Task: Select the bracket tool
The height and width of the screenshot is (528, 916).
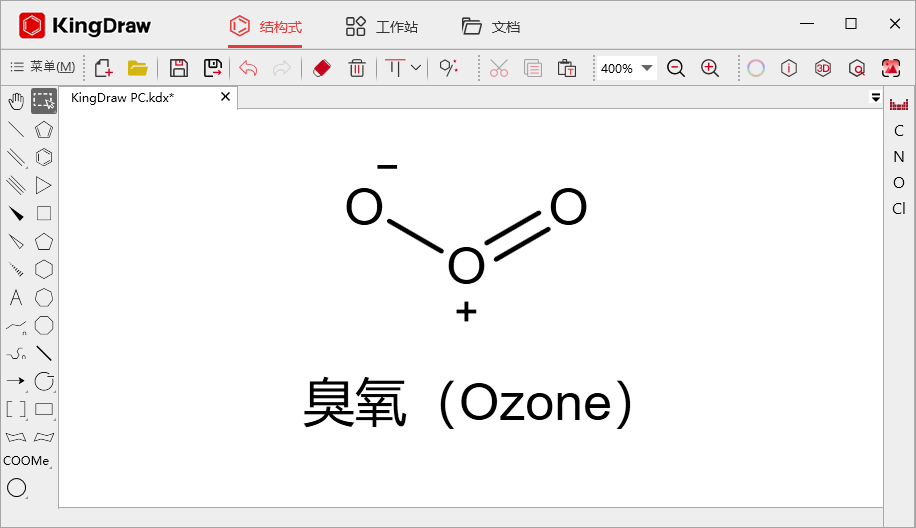Action: (x=16, y=409)
